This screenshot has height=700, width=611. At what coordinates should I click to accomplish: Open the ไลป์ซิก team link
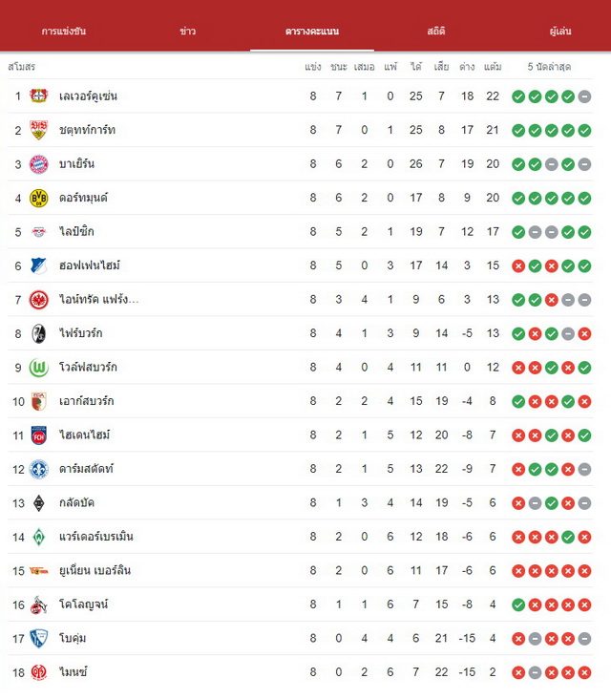[76, 232]
